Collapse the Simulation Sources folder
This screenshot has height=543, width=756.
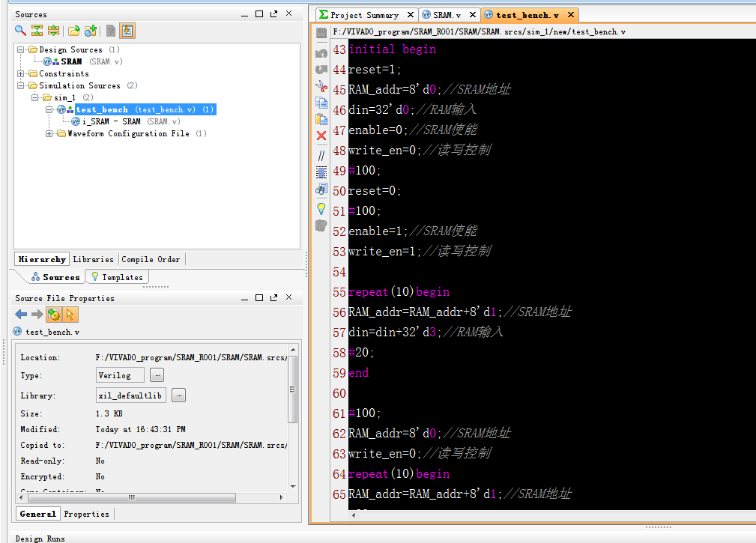click(x=19, y=85)
